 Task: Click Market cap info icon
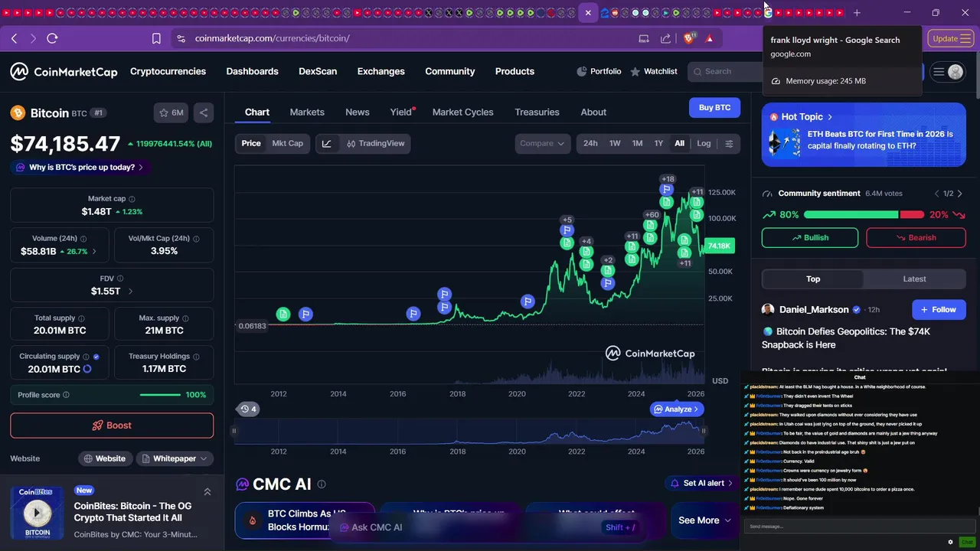point(132,199)
